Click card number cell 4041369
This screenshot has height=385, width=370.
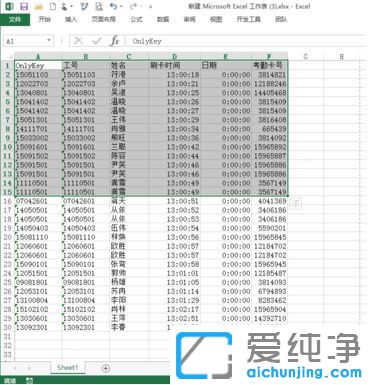(269, 201)
